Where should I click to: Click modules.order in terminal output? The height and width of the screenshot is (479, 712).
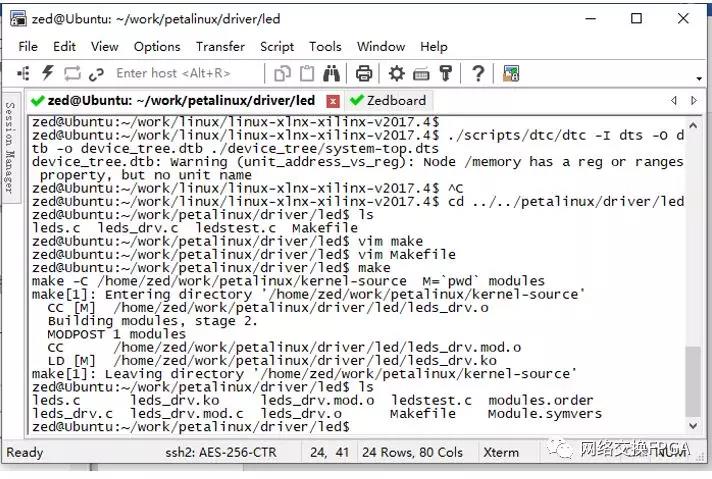point(540,400)
